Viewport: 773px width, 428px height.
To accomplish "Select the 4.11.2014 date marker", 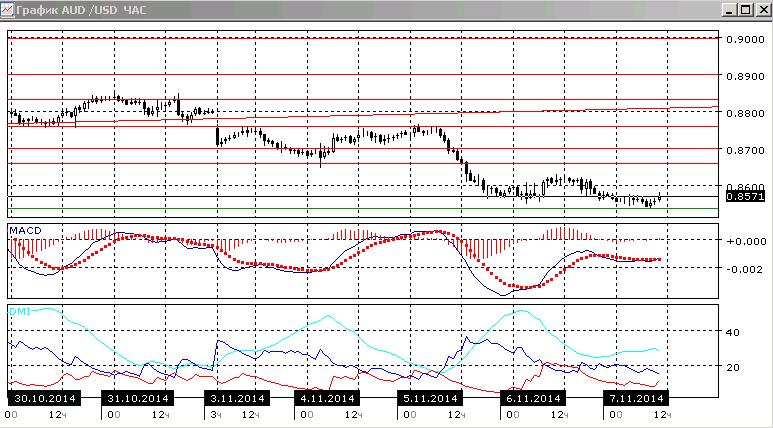I will point(327,398).
